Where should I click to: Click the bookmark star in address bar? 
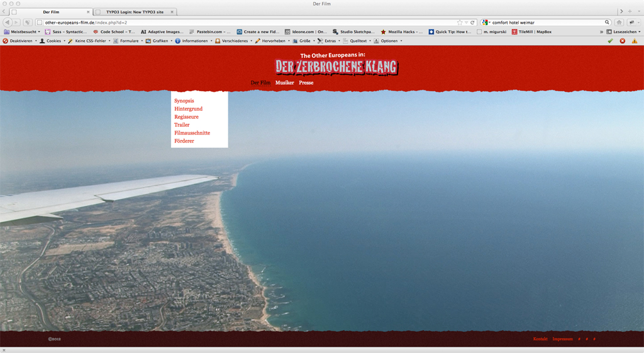point(460,23)
